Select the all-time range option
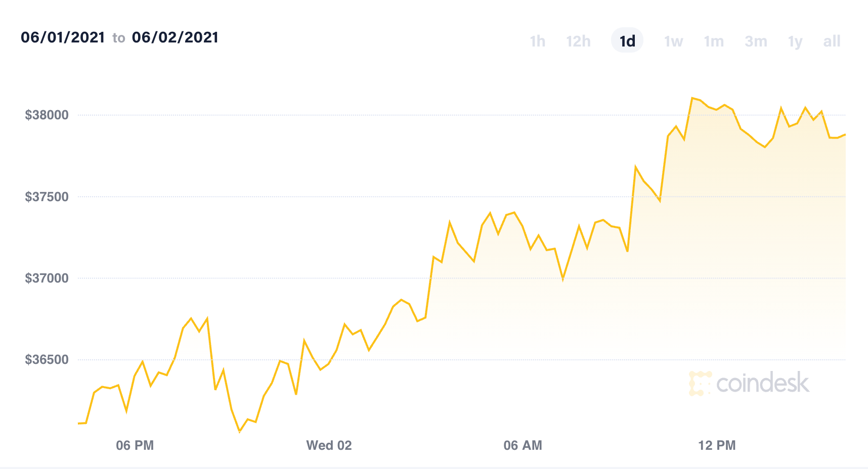868x469 pixels. 832,41
